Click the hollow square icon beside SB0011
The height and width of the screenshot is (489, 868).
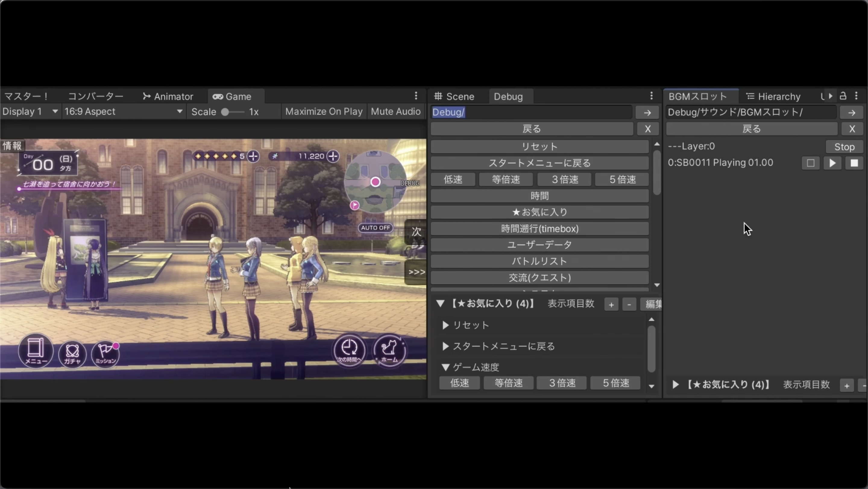click(x=810, y=163)
